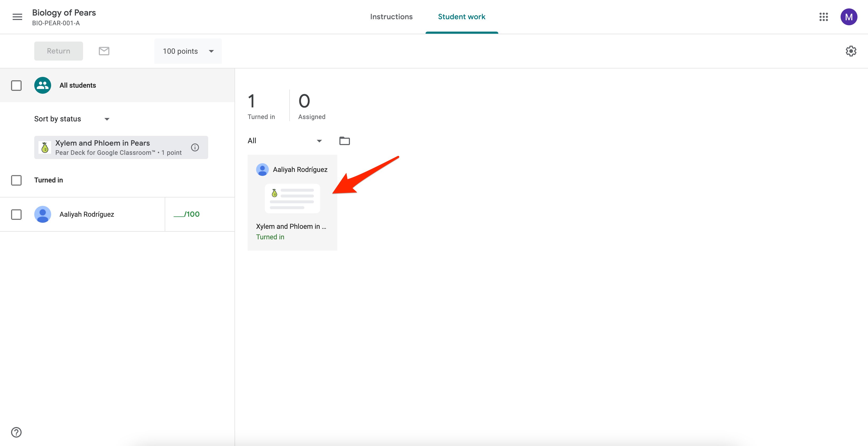
Task: Click Aaliyah Rodríguez name in student list
Action: pos(87,214)
